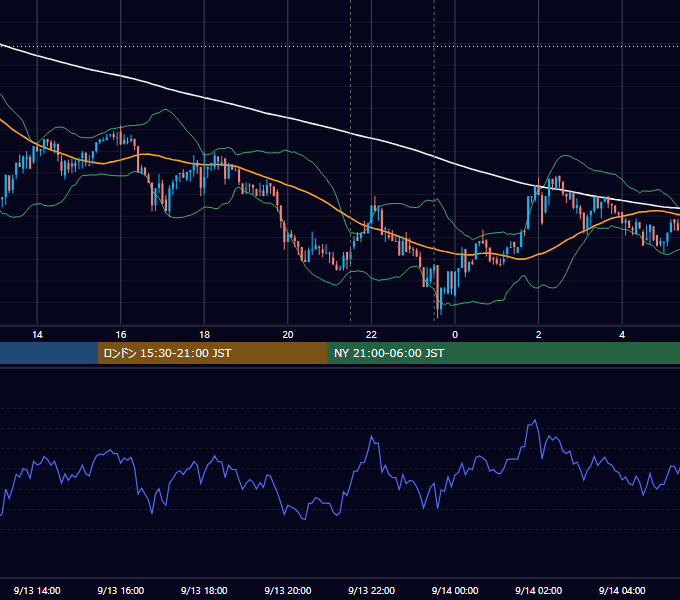Click the 9/13 18:00 time label
Image resolution: width=680 pixels, height=600 pixels.
click(x=204, y=590)
